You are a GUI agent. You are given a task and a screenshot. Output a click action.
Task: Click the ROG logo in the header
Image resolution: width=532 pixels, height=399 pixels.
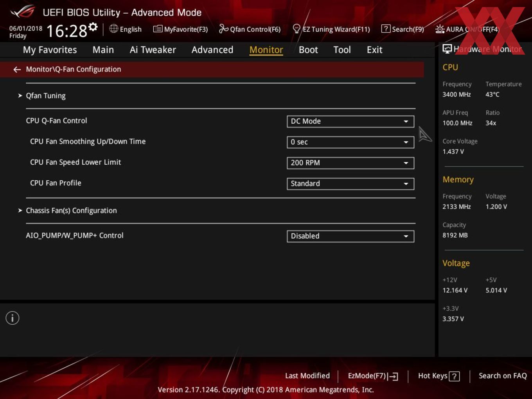[23, 11]
